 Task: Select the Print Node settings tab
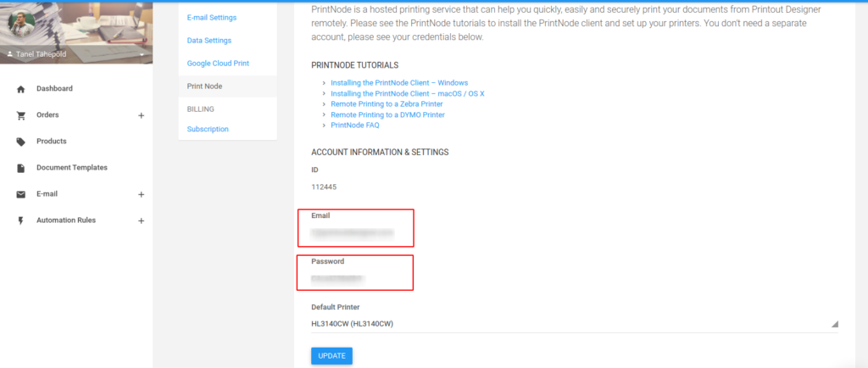point(227,86)
